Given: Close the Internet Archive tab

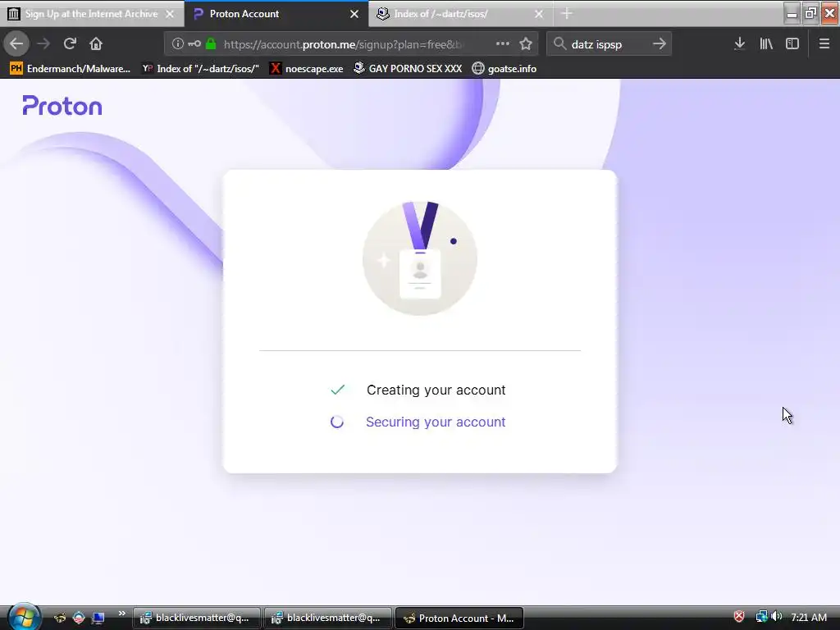Looking at the screenshot, I should (x=170, y=14).
